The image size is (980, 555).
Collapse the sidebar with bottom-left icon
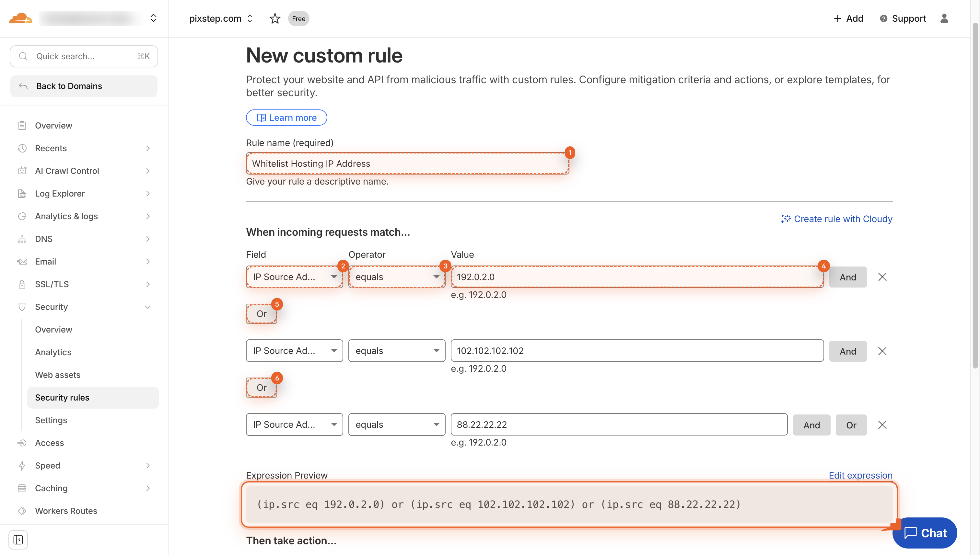coord(18,540)
